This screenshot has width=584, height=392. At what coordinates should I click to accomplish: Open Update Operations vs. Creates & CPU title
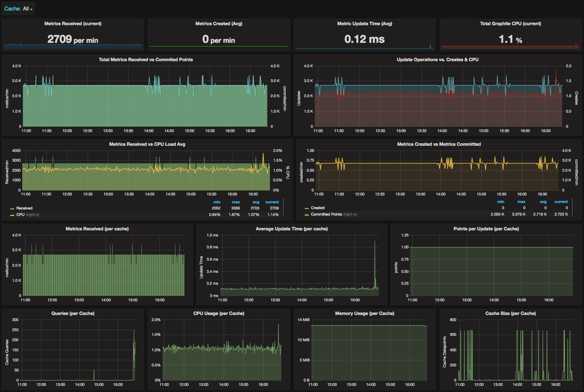[437, 60]
